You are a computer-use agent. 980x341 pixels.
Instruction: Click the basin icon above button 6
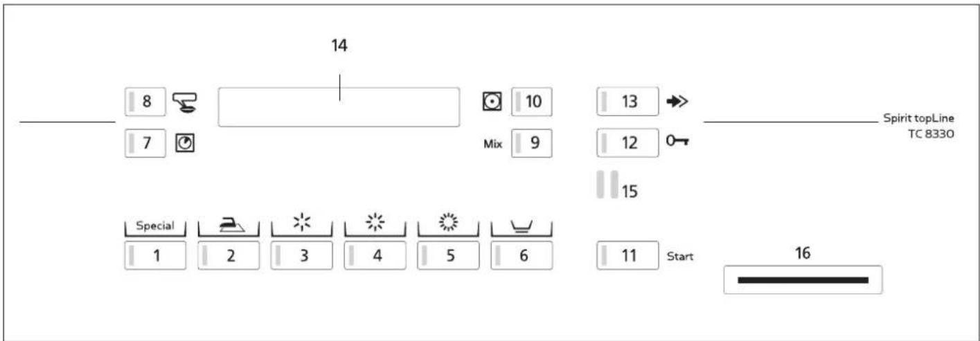tap(521, 225)
